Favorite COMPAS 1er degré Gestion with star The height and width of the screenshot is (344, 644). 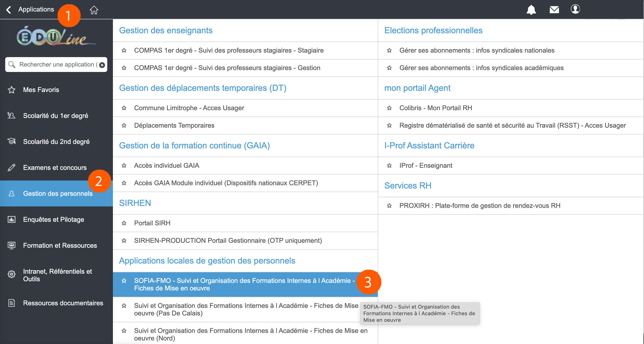[x=124, y=68]
